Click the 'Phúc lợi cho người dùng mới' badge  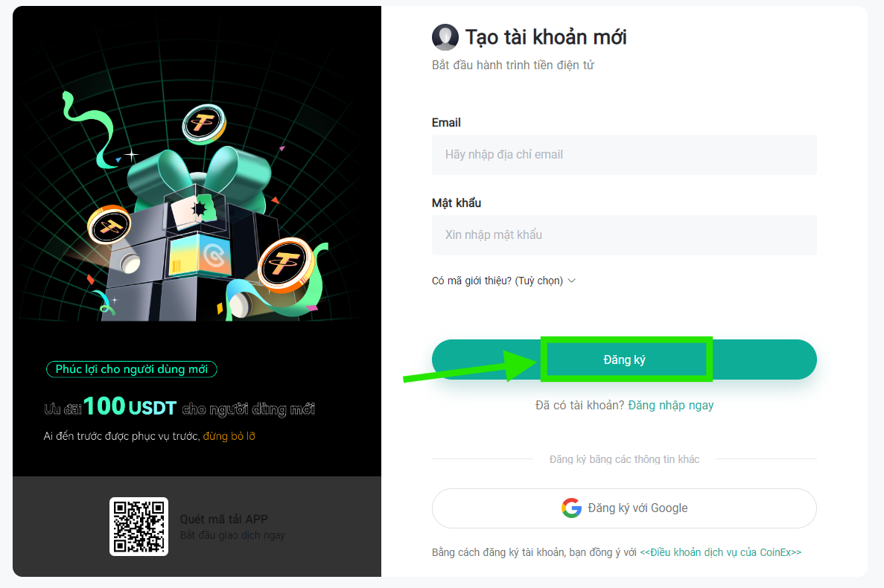point(131,369)
